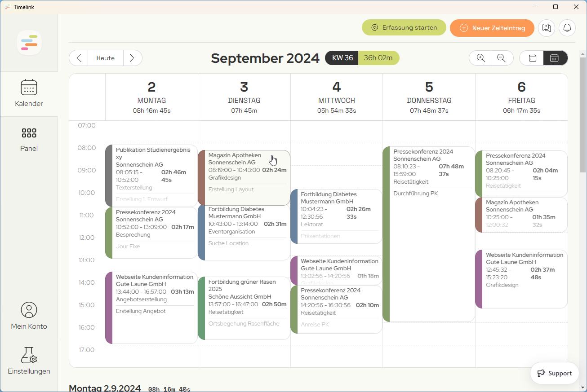Select Mittwoch 4 column header
Viewport: 587px width, 392px height.
pos(337,97)
